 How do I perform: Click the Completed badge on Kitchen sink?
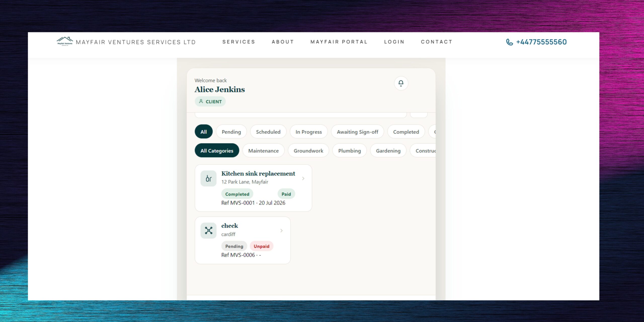237,194
